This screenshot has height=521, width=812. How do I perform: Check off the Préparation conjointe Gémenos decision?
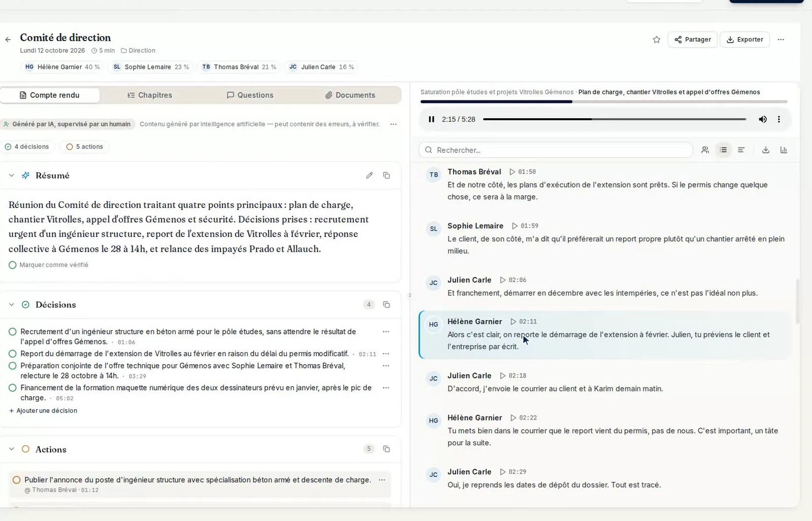click(13, 366)
